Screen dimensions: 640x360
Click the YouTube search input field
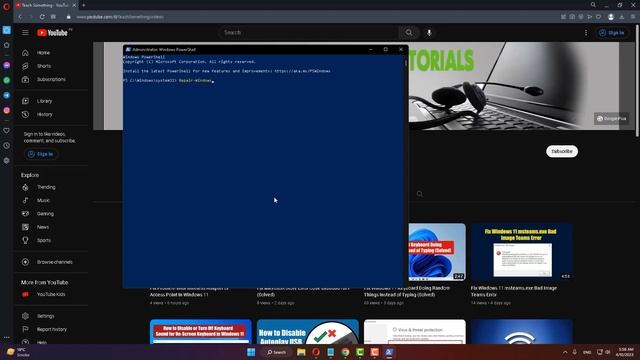click(309, 33)
